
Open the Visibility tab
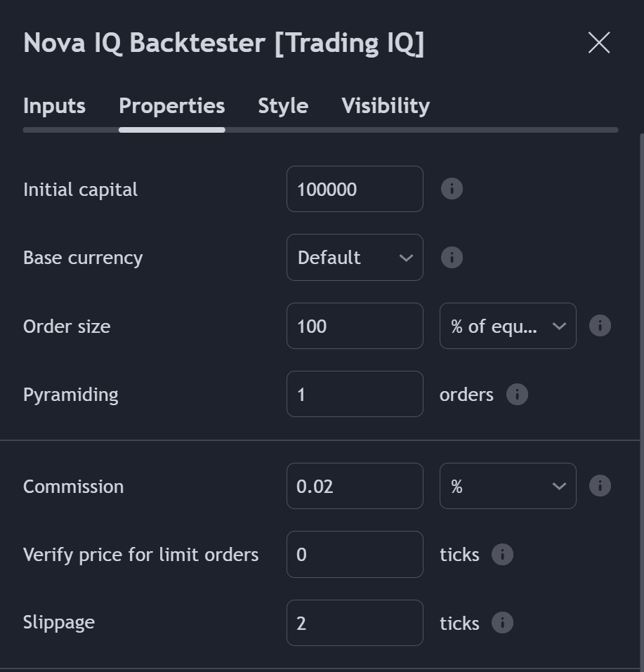(x=385, y=105)
